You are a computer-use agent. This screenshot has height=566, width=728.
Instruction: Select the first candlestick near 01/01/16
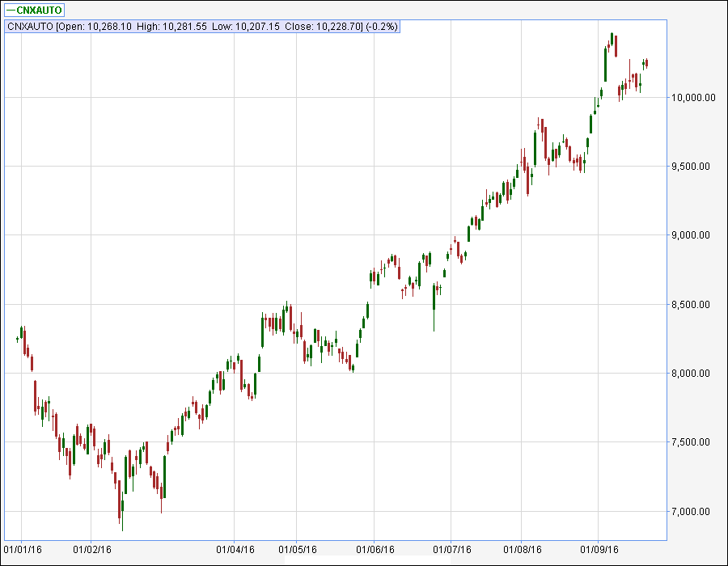(16, 340)
